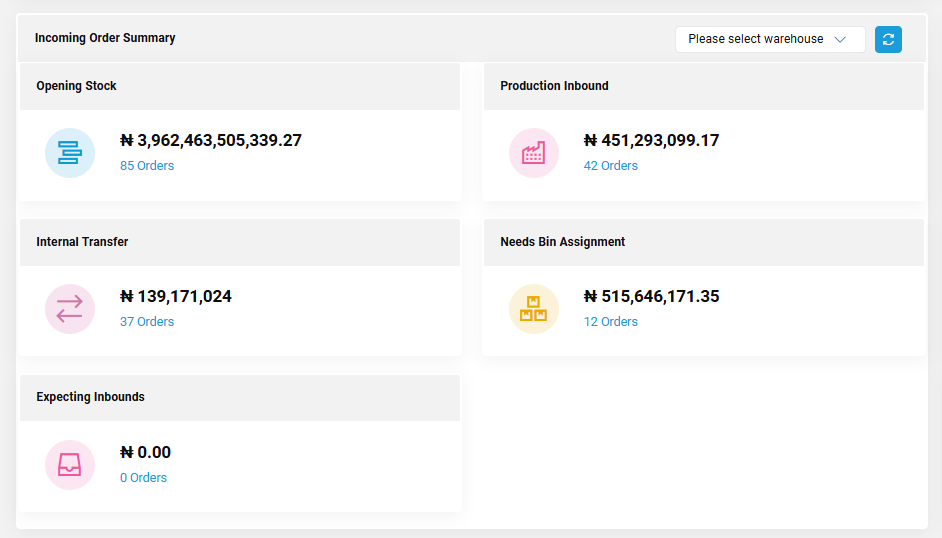Image resolution: width=942 pixels, height=538 pixels.
Task: View the 12 Orders link
Action: 610,322
